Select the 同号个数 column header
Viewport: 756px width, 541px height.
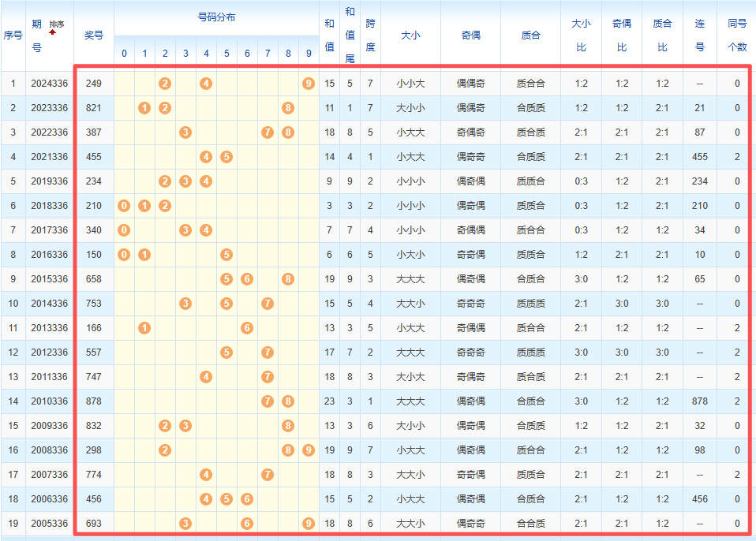[737, 35]
